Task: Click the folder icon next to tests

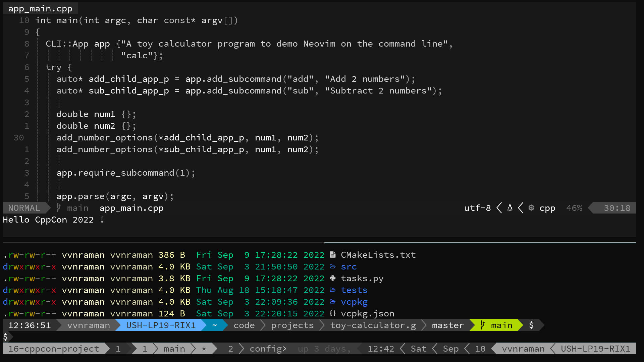Action: pyautogui.click(x=333, y=290)
